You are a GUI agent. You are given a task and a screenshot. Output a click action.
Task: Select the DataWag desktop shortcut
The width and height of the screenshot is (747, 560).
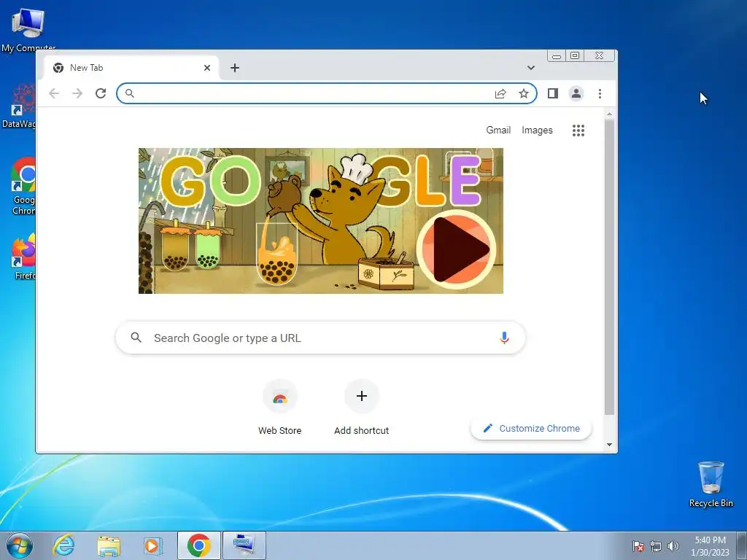click(19, 106)
